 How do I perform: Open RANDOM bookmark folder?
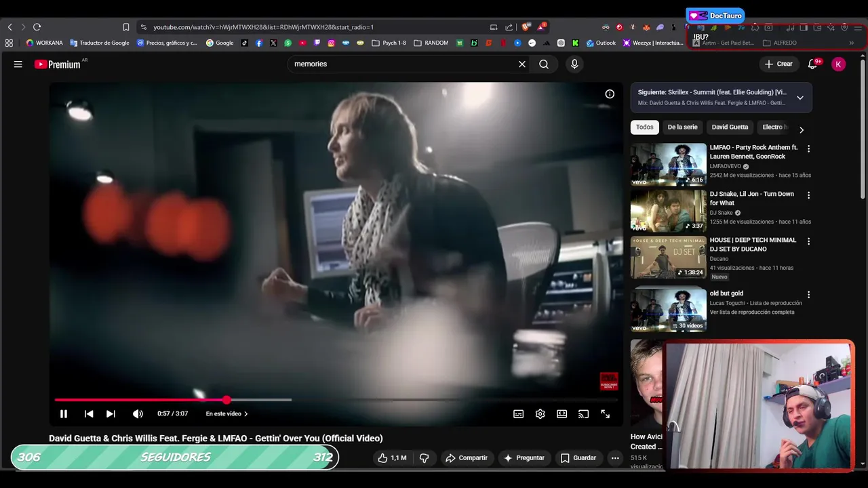(x=431, y=43)
